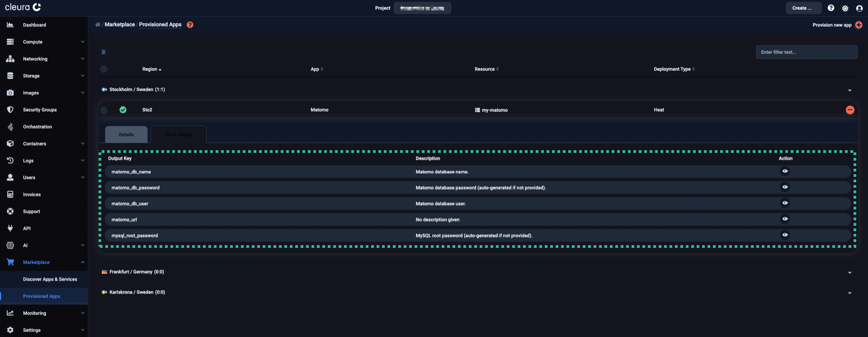Open the Dashboard sidebar icon
868x337 pixels.
[10, 25]
